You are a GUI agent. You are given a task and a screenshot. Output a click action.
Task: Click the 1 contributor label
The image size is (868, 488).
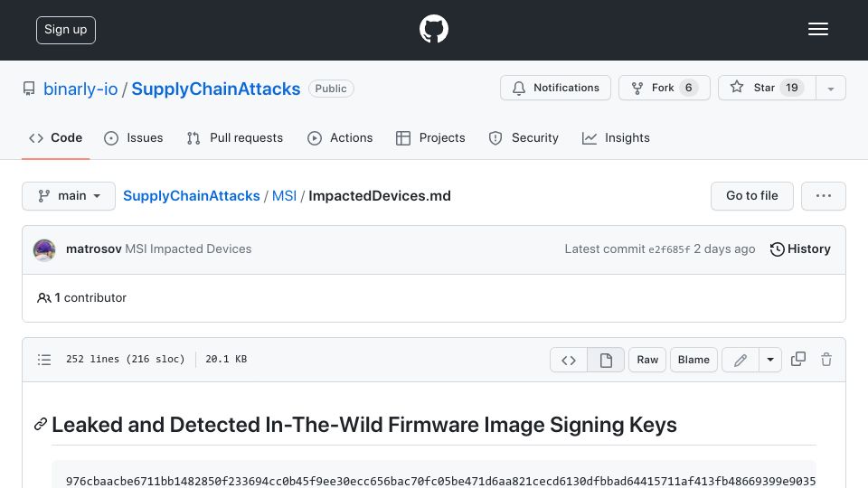point(82,297)
